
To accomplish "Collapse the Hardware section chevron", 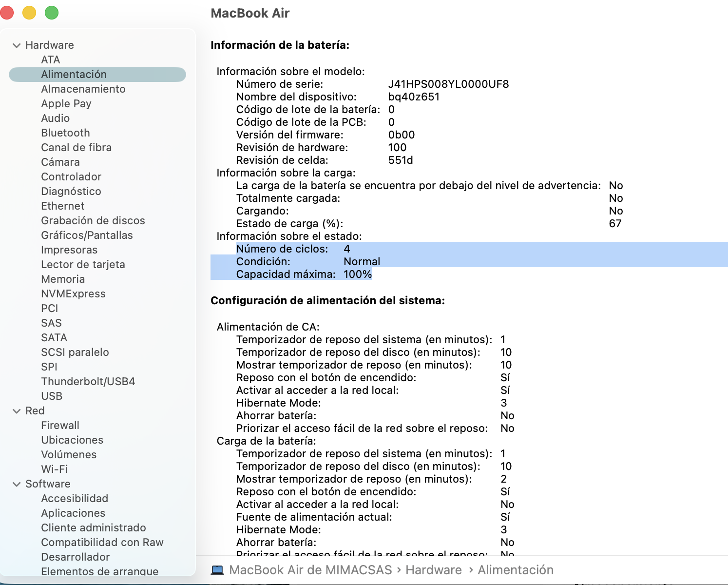I will point(17,45).
